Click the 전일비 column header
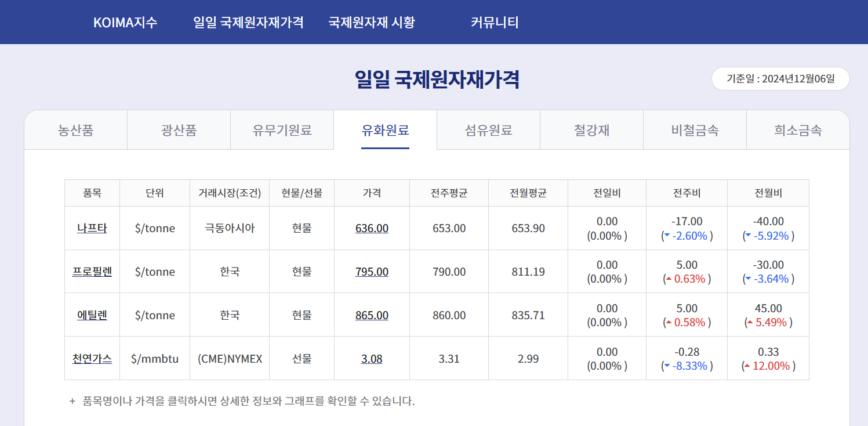This screenshot has height=426, width=868. (x=607, y=193)
